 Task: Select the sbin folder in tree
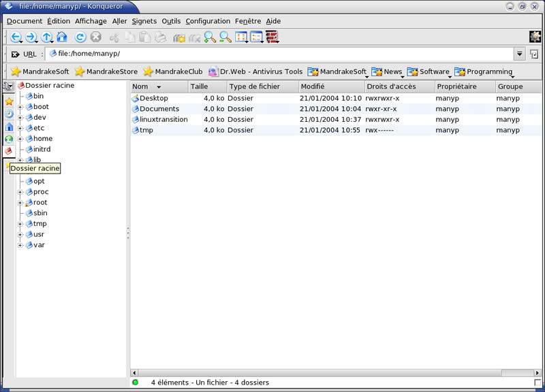tap(37, 213)
